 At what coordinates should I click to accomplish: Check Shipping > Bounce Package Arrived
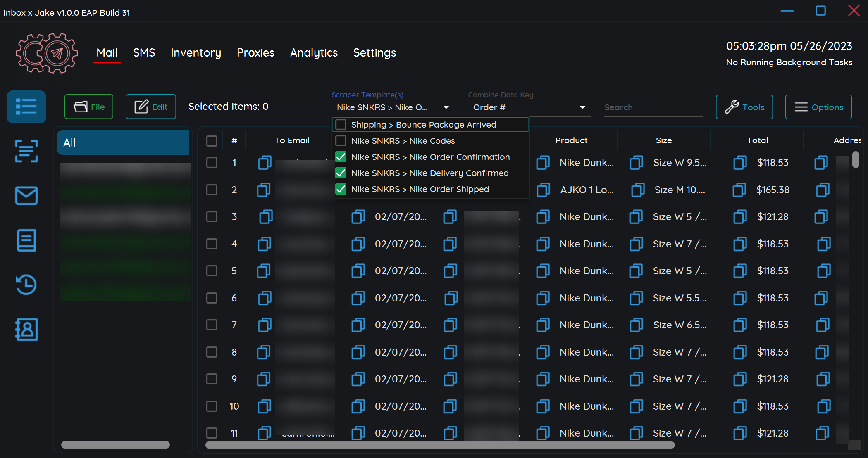(341, 125)
